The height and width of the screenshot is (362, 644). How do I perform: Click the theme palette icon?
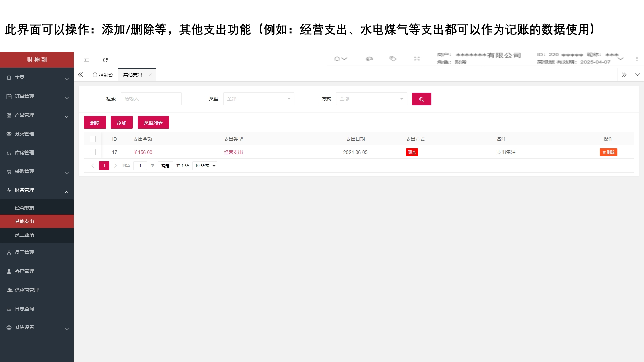(369, 59)
